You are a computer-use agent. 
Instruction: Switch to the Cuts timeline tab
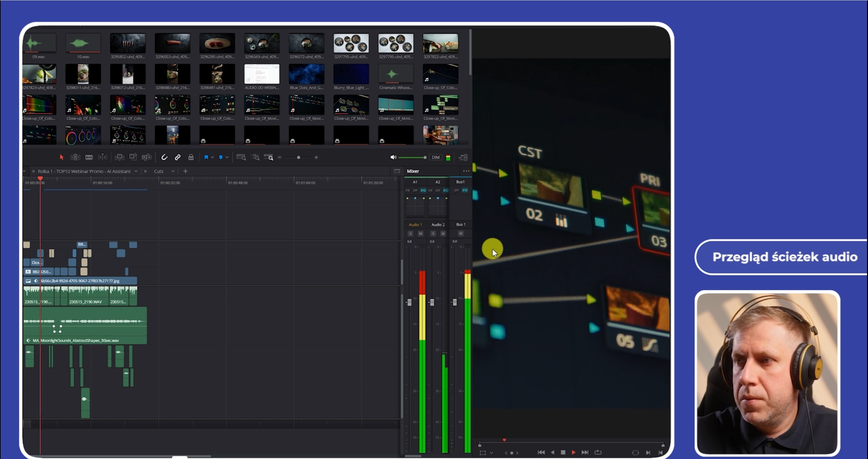point(159,171)
